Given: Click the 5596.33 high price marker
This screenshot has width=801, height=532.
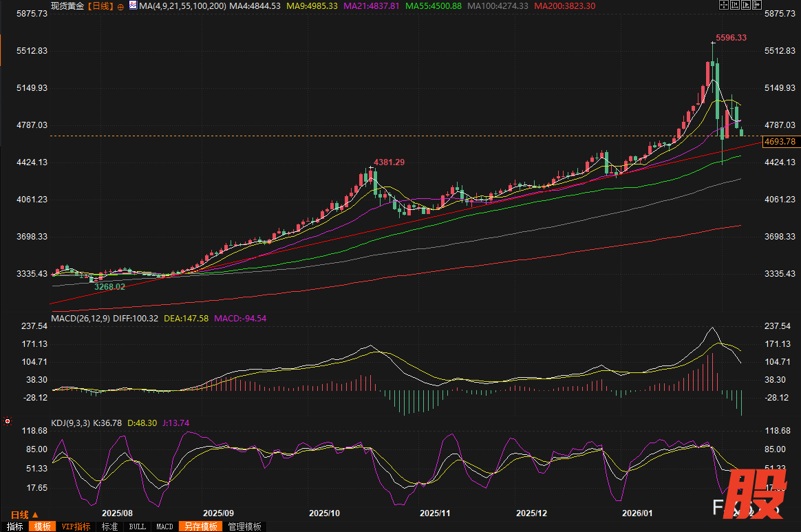Looking at the screenshot, I should (731, 38).
